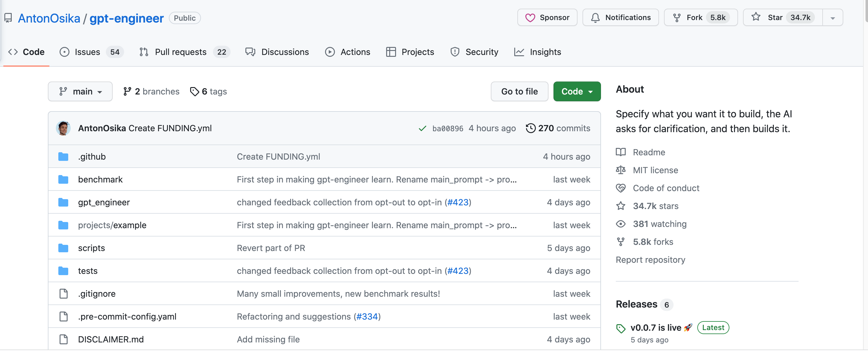Expand the green Code dropdown
The image size is (868, 352).
[577, 91]
